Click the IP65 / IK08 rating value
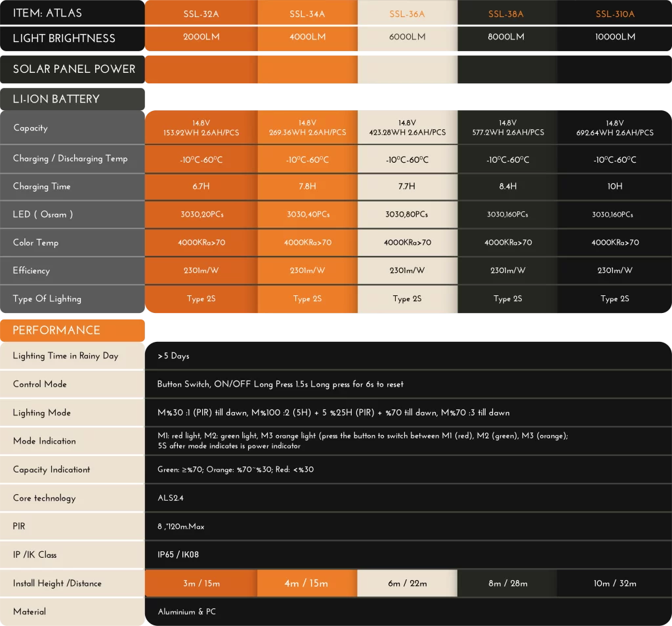This screenshot has height=626, width=672. [178, 554]
